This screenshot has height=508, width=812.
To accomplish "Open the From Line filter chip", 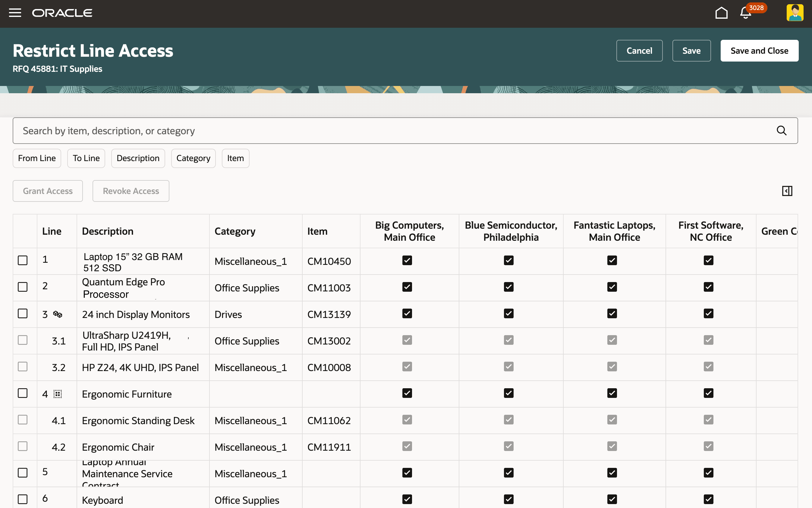I will [37, 158].
